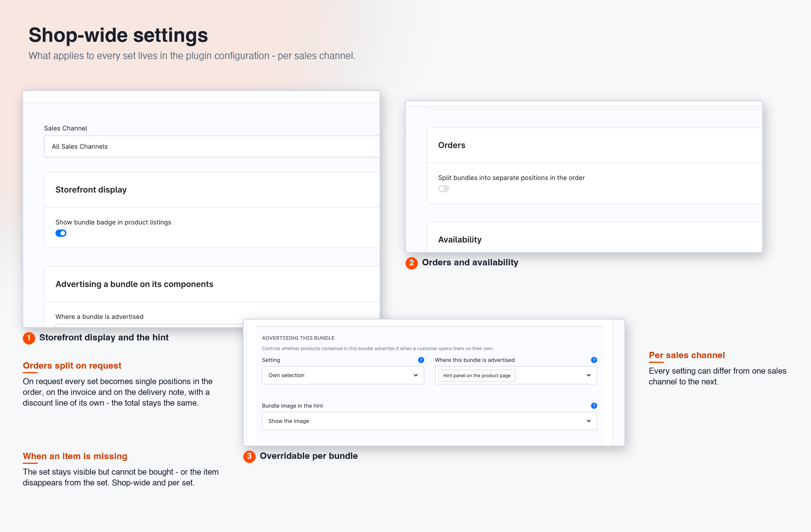Open the Sales Channel selector field
Screen dimensions: 811x532
coord(212,146)
